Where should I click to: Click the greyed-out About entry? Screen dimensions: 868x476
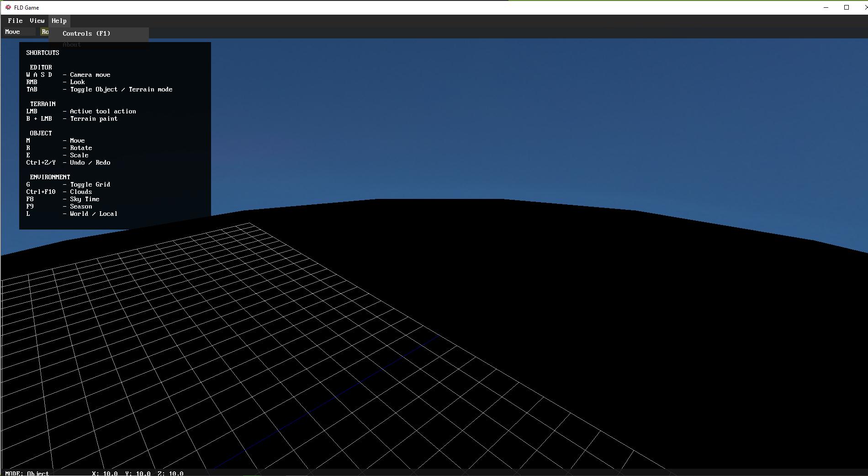72,44
